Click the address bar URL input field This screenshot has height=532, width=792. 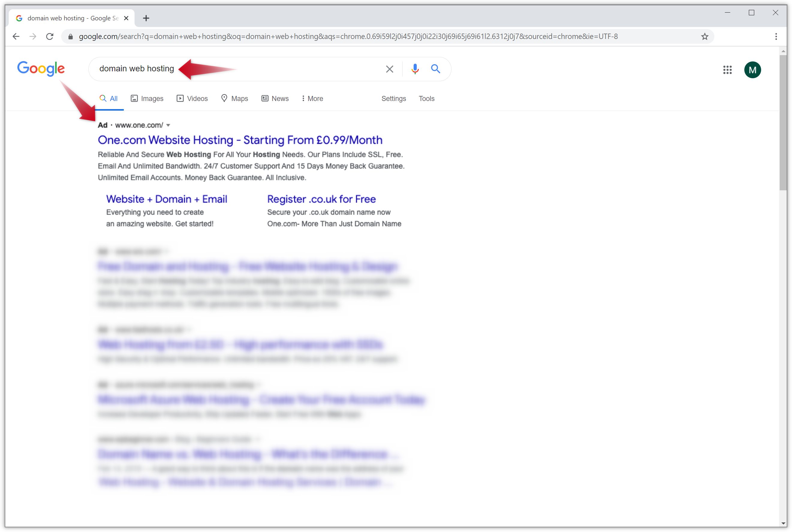pos(396,36)
